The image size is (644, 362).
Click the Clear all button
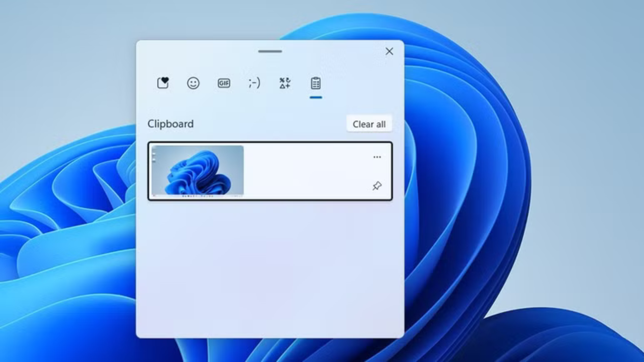369,124
